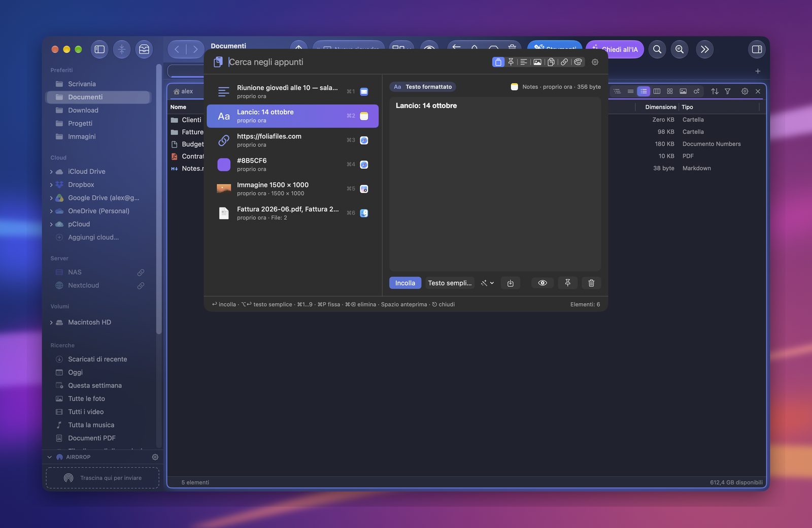This screenshot has width=812, height=528.
Task: Click the Incolla button
Action: (405, 283)
